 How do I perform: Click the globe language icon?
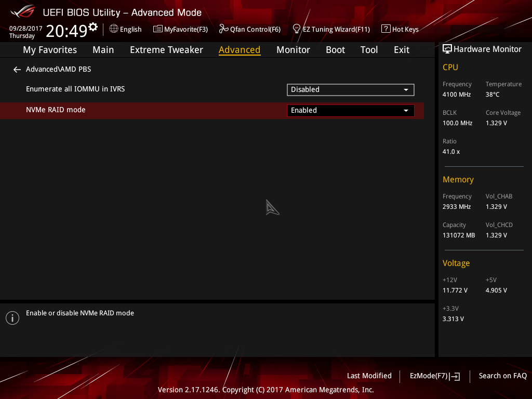coord(114,29)
